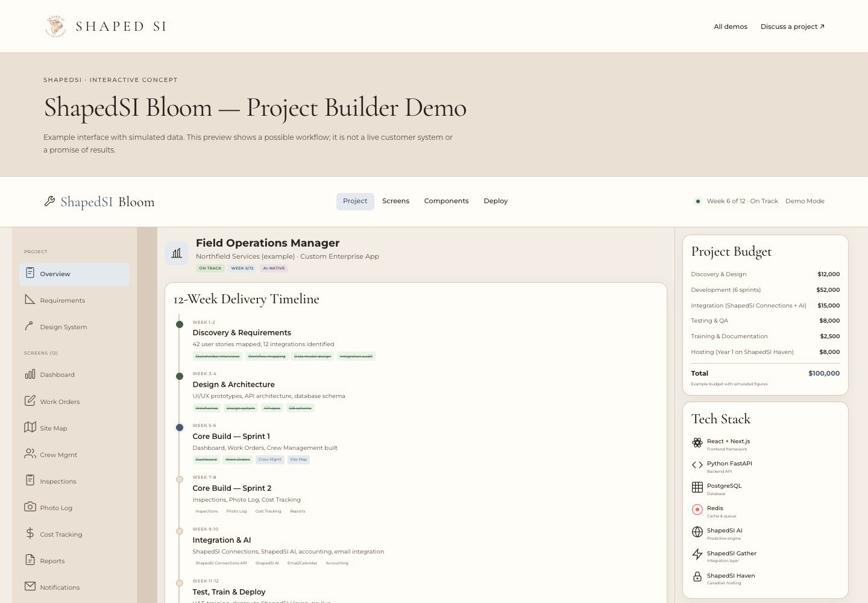Image resolution: width=868 pixels, height=603 pixels.
Task: Click the ShapedSI Haven lock icon
Action: coord(697,576)
